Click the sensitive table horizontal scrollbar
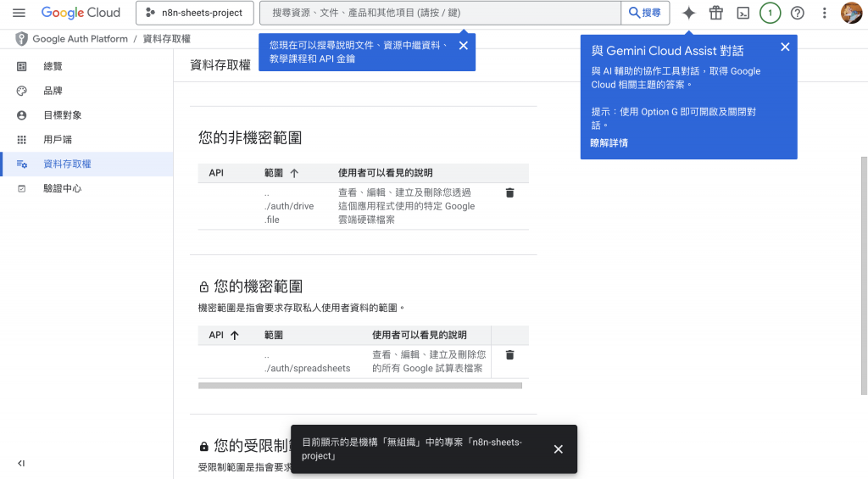 [359, 386]
